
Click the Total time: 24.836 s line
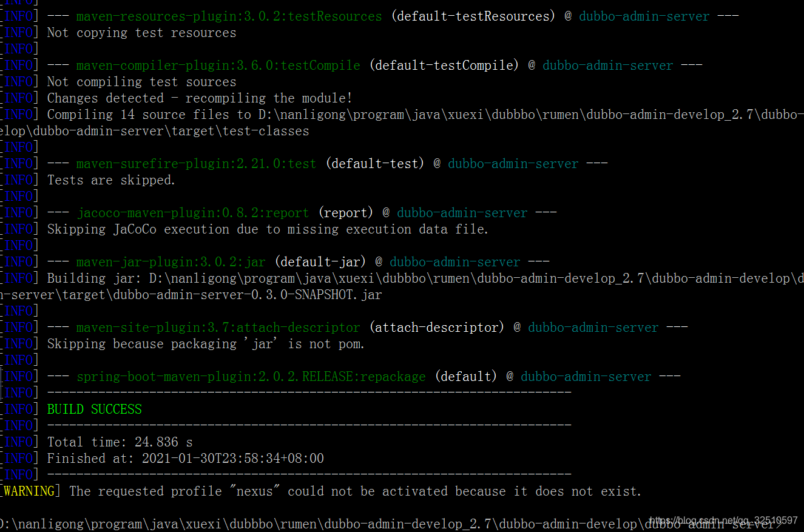point(120,442)
